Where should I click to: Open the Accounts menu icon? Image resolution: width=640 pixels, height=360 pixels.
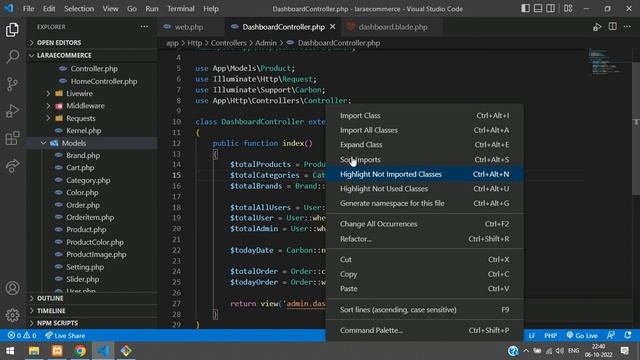tap(12, 288)
